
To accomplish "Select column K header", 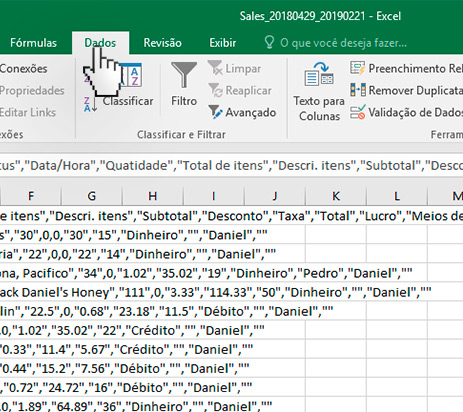I will 336,196.
